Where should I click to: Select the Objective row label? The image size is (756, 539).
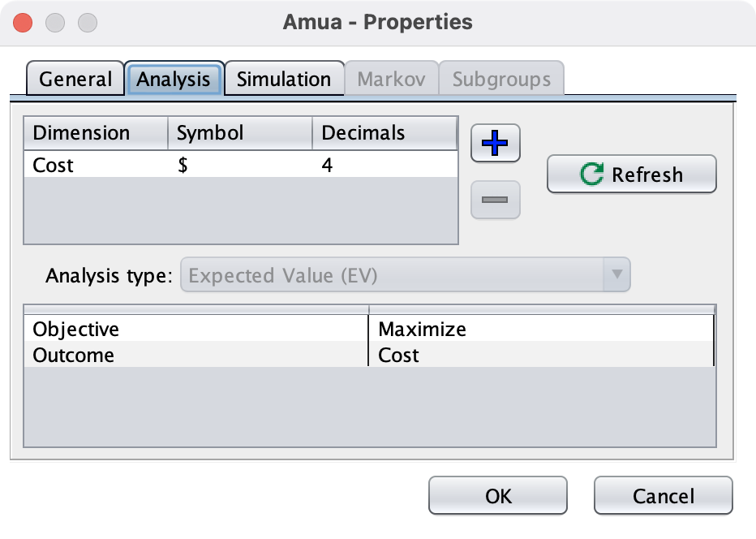[x=196, y=329]
